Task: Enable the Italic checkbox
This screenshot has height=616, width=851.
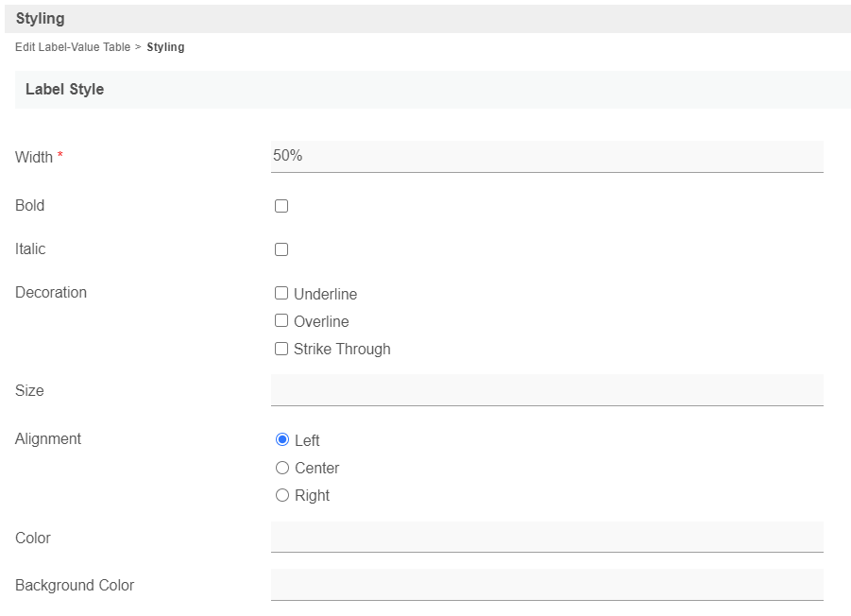Action: tap(281, 249)
